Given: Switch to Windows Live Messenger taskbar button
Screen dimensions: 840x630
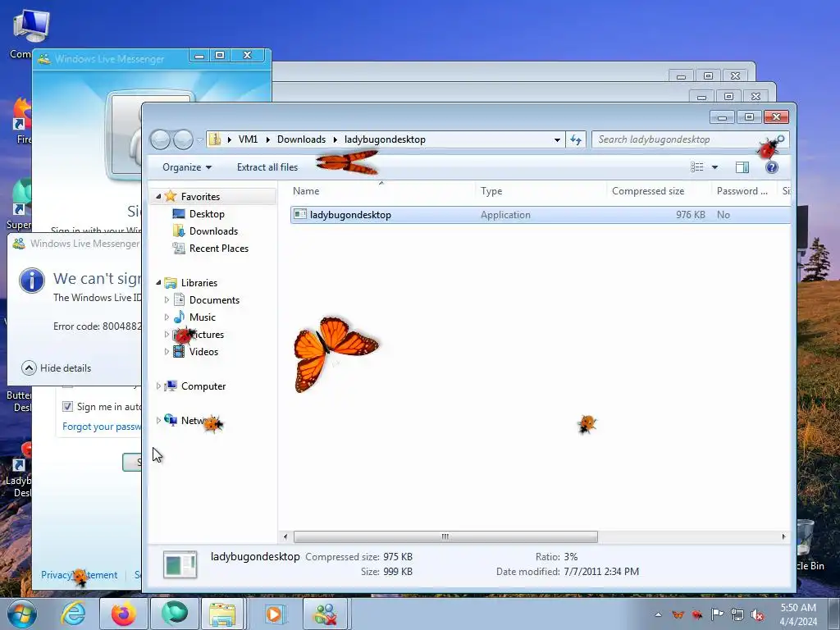Looking at the screenshot, I should click(x=326, y=614).
